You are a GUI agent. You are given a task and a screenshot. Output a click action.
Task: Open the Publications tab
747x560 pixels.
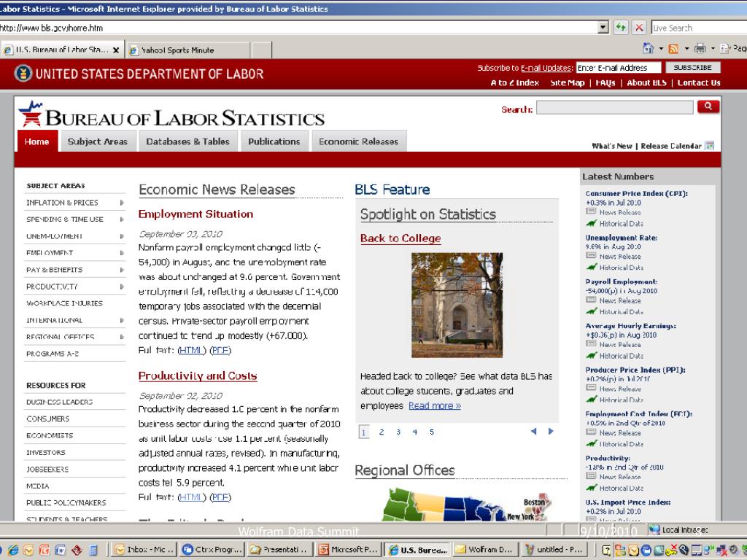coord(274,141)
